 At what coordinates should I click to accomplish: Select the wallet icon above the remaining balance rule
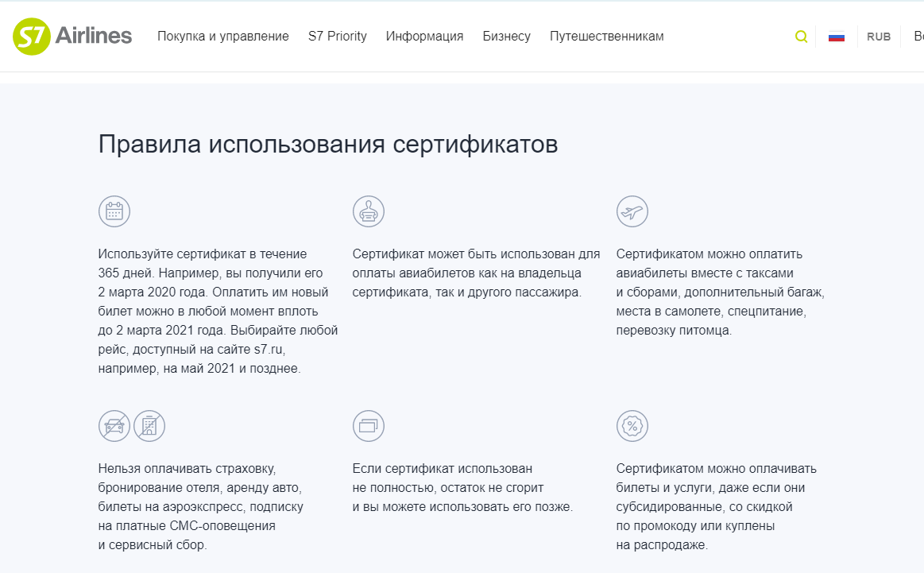[369, 426]
